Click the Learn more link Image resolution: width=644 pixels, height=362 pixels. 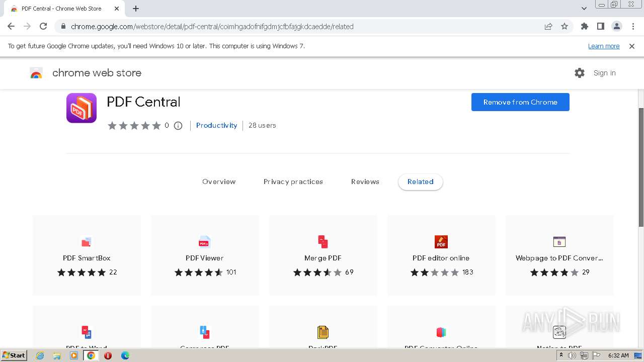(x=604, y=46)
